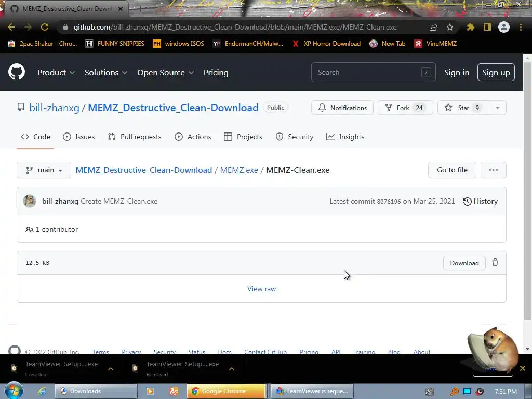The height and width of the screenshot is (399, 532).
Task: Expand the Solutions menu
Action: [x=106, y=72]
